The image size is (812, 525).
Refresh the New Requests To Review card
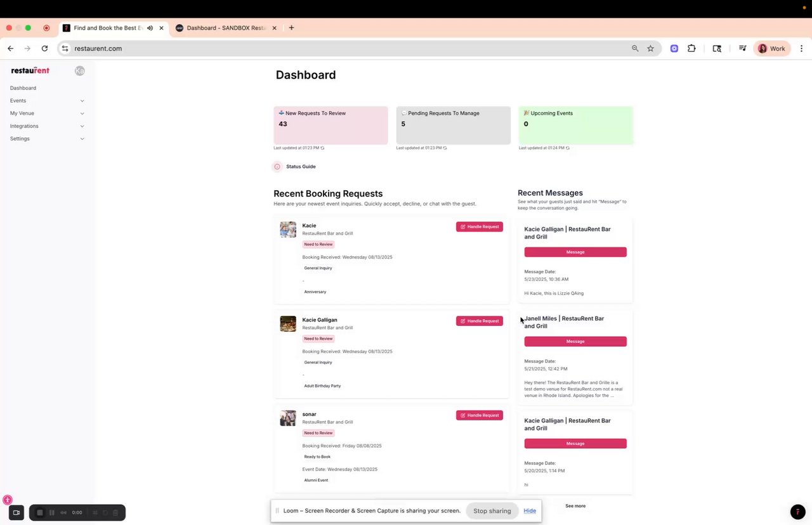tap(322, 148)
